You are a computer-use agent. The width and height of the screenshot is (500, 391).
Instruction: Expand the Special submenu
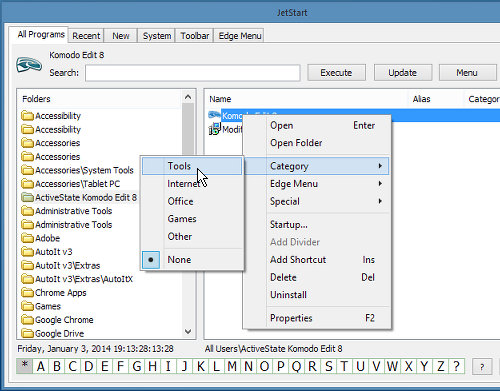[317, 201]
